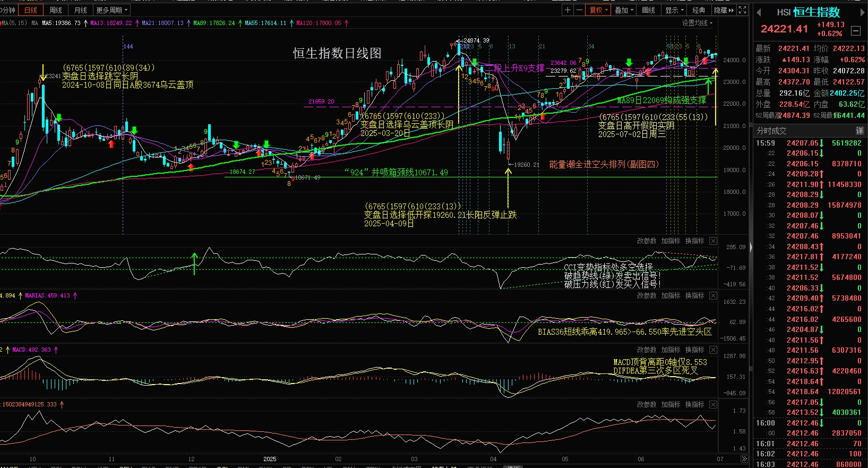The width and height of the screenshot is (868, 468).
Task: Click the collapse handle on the right panel divider
Action: coord(751,247)
